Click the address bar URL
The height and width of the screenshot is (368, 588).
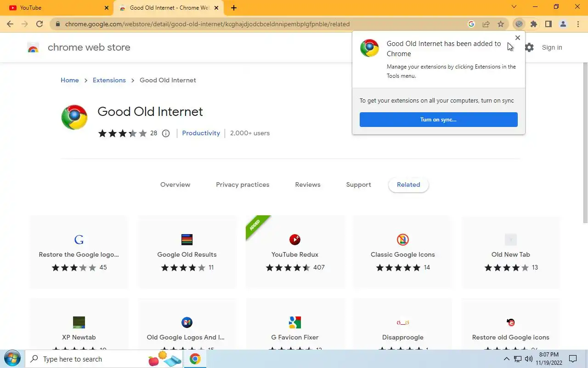click(x=207, y=24)
